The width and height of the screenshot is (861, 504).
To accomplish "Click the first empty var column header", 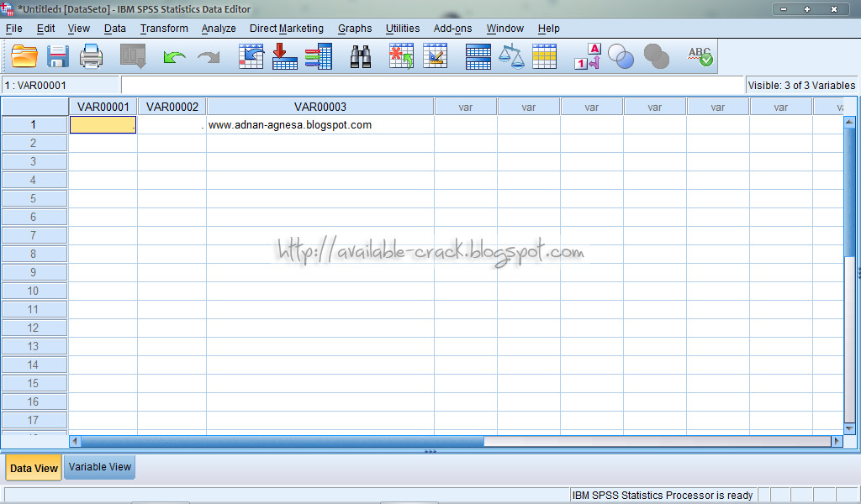I will pos(466,107).
